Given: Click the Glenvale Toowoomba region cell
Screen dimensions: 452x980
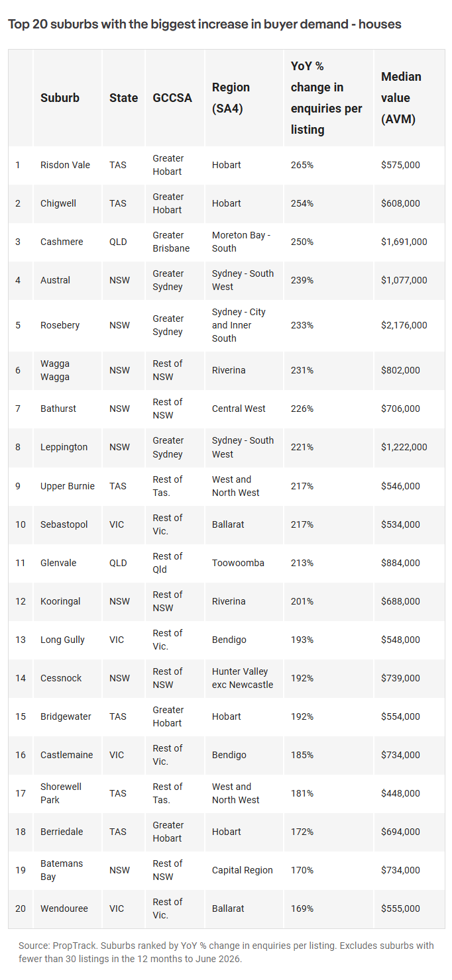Looking at the screenshot, I should click(238, 563).
